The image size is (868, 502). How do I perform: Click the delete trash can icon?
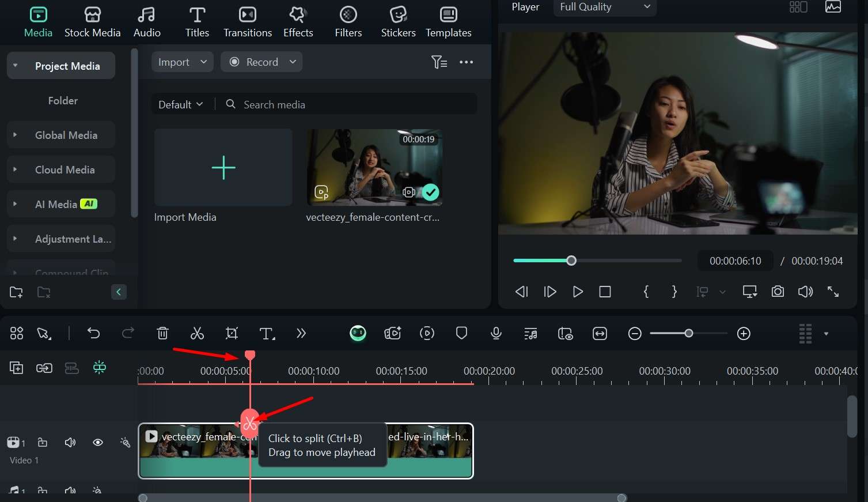click(162, 333)
